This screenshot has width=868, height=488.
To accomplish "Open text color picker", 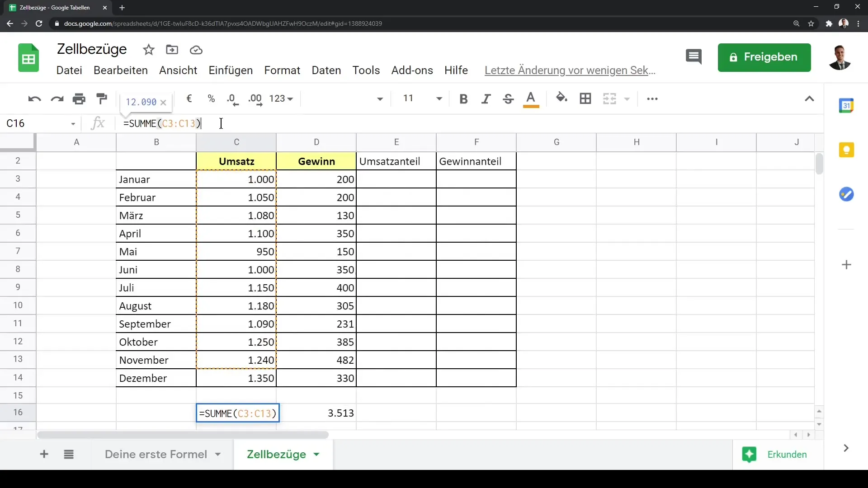I will [531, 99].
